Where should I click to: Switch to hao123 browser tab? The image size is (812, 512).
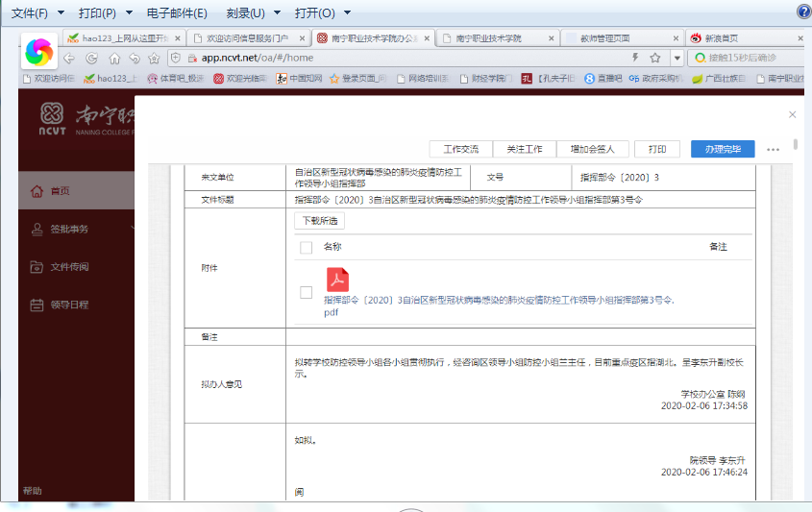(124, 38)
